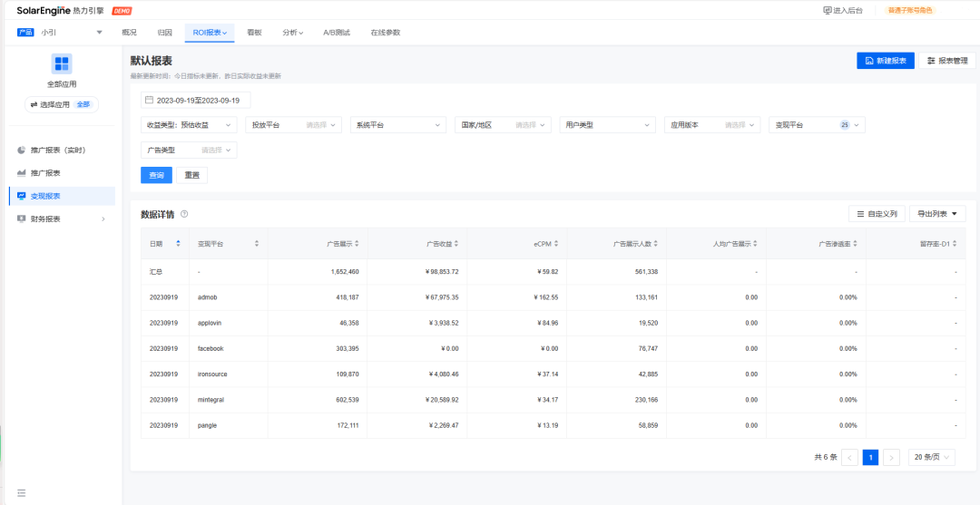
Task: Click the 汇总 summary row label
Action: pyautogui.click(x=156, y=272)
